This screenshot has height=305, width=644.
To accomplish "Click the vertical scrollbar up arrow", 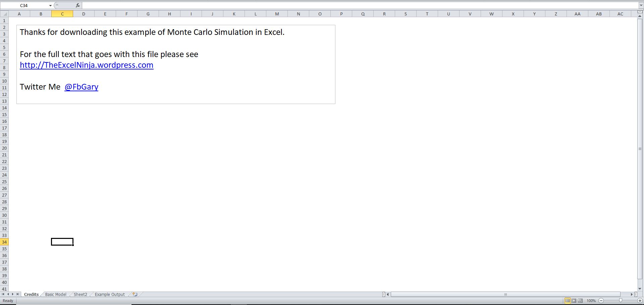I will 640,16.
